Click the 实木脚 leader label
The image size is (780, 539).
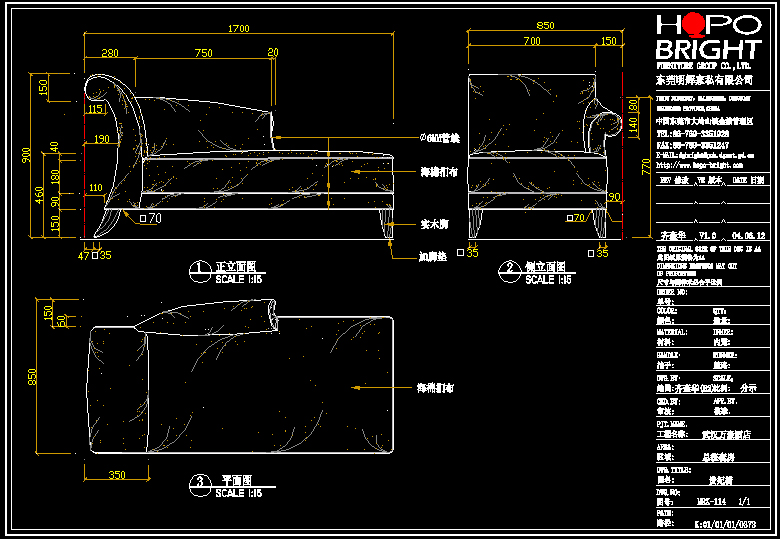tap(434, 224)
